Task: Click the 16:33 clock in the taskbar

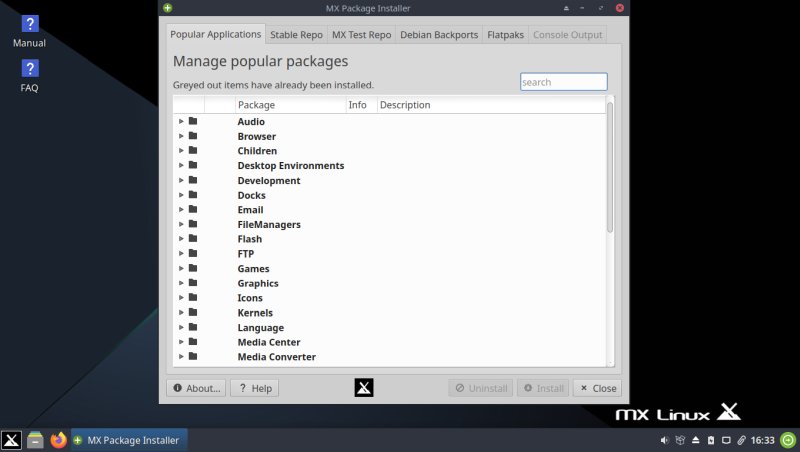Action: (762, 440)
